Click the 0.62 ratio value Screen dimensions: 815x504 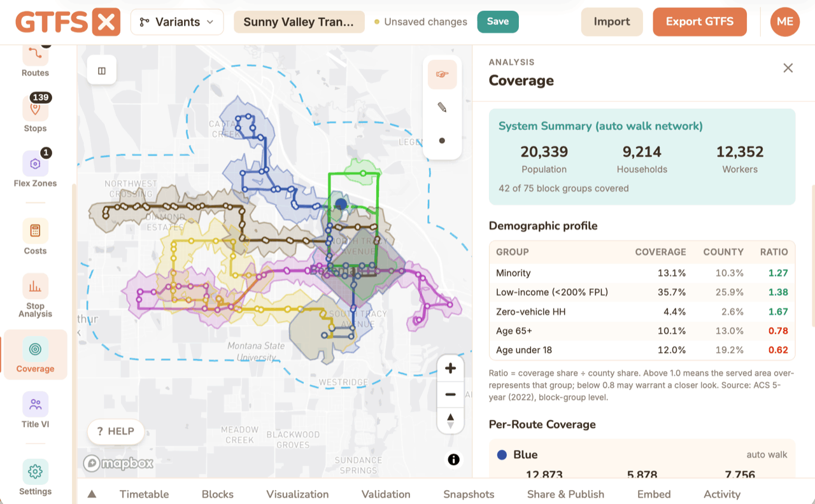[778, 350]
